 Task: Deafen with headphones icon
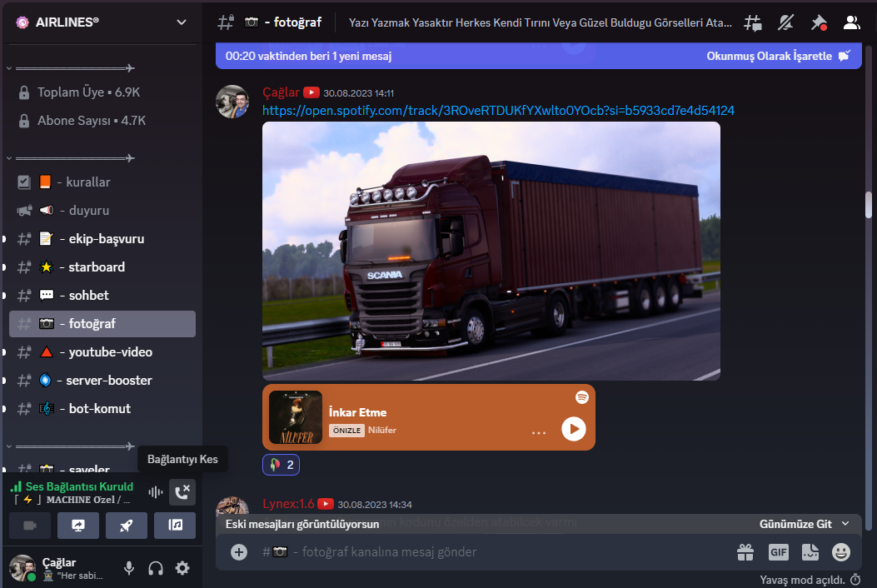(156, 568)
